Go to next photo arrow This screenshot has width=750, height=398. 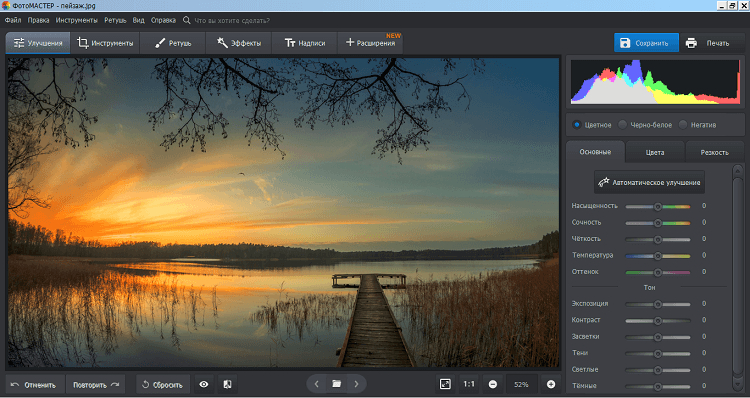coord(356,384)
